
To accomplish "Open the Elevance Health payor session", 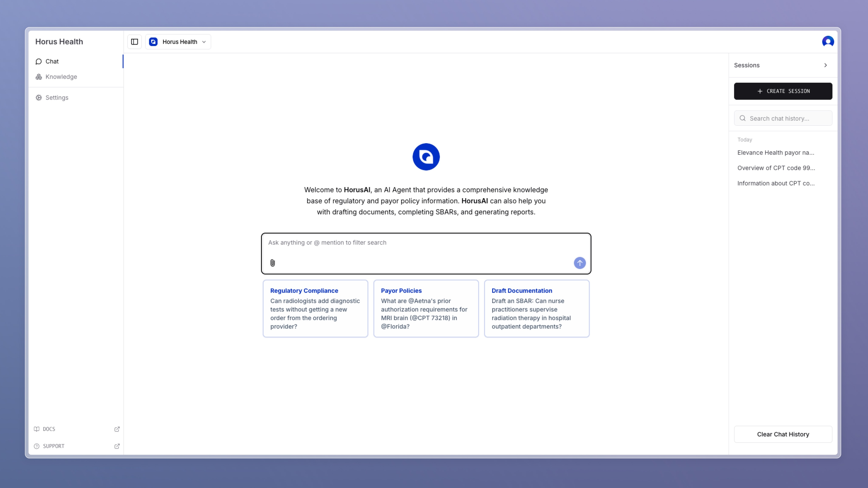I will click(775, 153).
